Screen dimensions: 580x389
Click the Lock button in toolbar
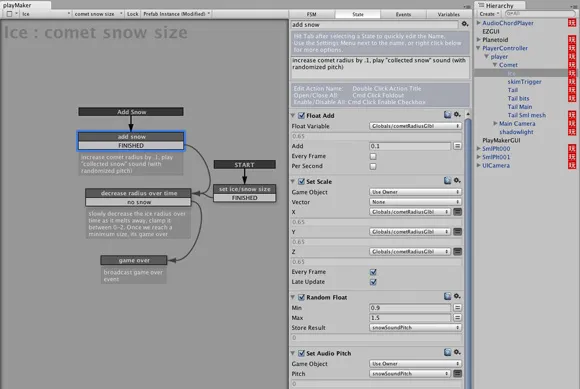(x=132, y=14)
